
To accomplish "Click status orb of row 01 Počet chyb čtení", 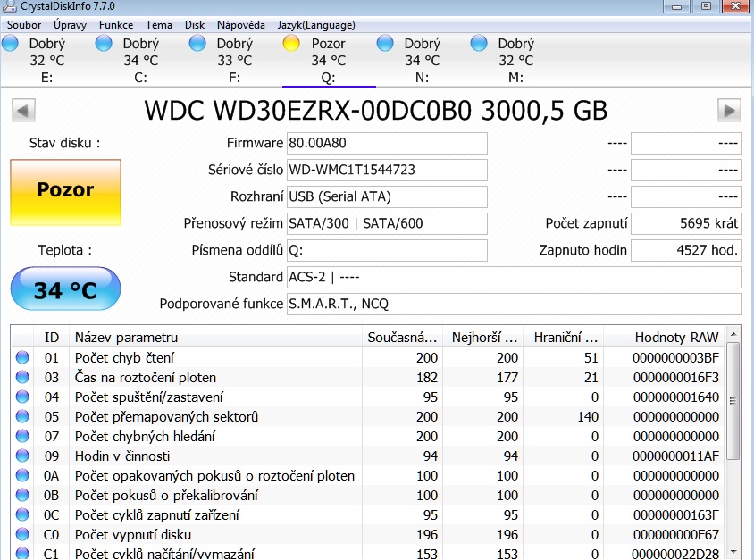I will [x=22, y=357].
